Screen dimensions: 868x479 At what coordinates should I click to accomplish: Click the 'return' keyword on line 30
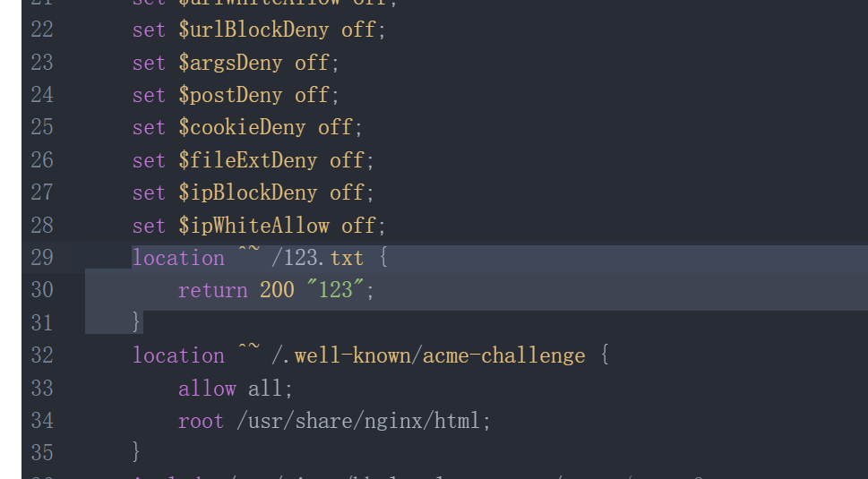(213, 290)
